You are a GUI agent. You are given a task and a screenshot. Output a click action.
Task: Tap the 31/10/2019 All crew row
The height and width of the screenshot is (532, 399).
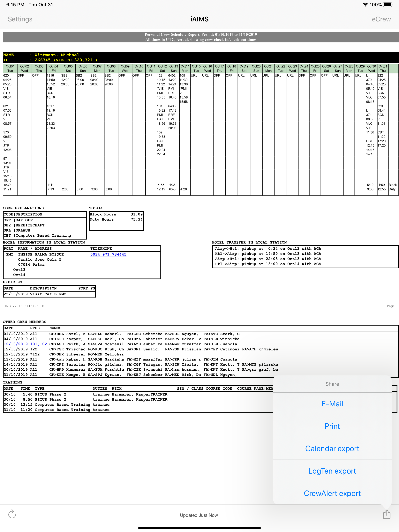tap(120, 375)
